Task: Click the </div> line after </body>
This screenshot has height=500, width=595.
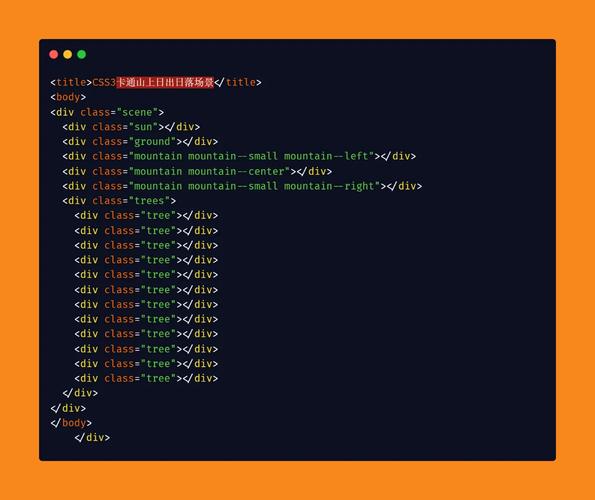Action: pos(92,437)
